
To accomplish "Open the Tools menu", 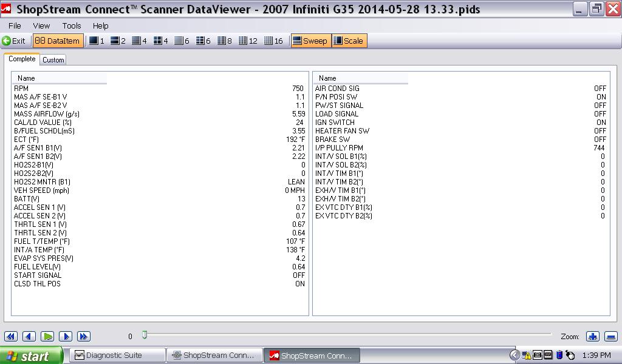I will coord(72,25).
